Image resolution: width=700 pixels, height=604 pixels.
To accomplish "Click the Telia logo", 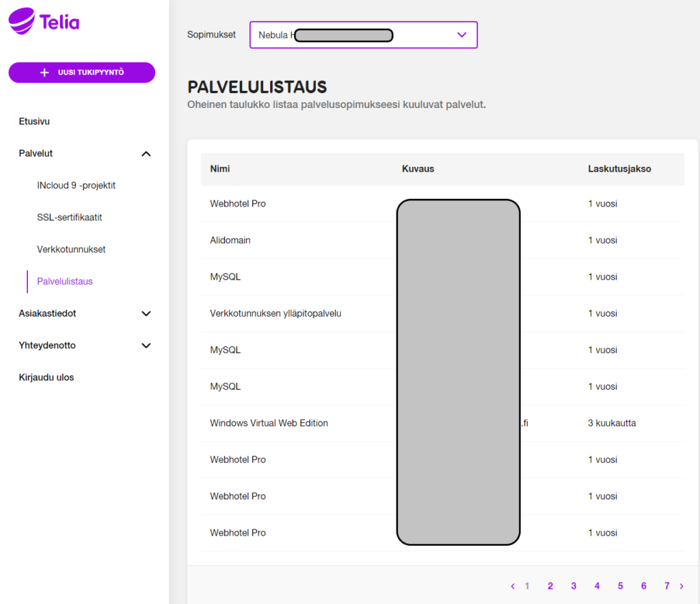I will click(44, 21).
